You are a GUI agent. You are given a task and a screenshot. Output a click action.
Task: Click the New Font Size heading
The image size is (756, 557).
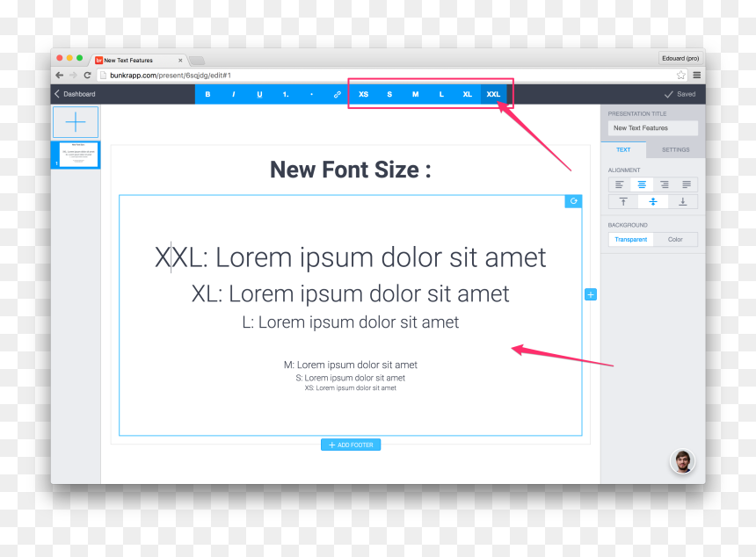pos(351,170)
